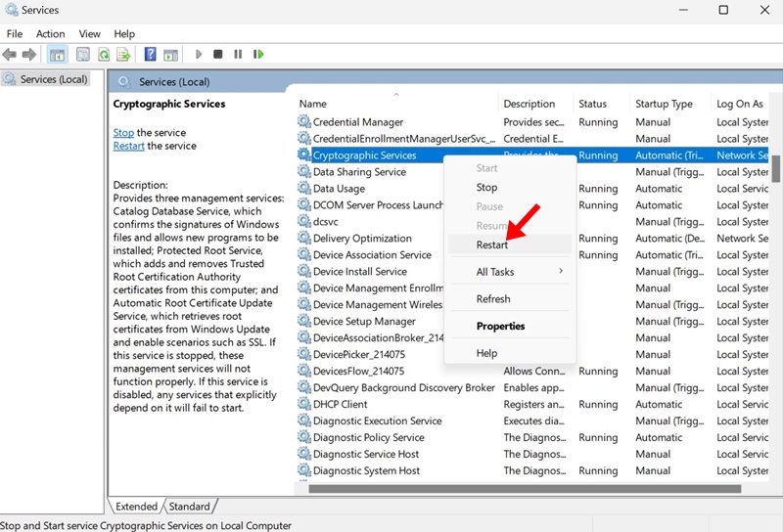
Task: Sort services by the Name column header
Action: (313, 104)
